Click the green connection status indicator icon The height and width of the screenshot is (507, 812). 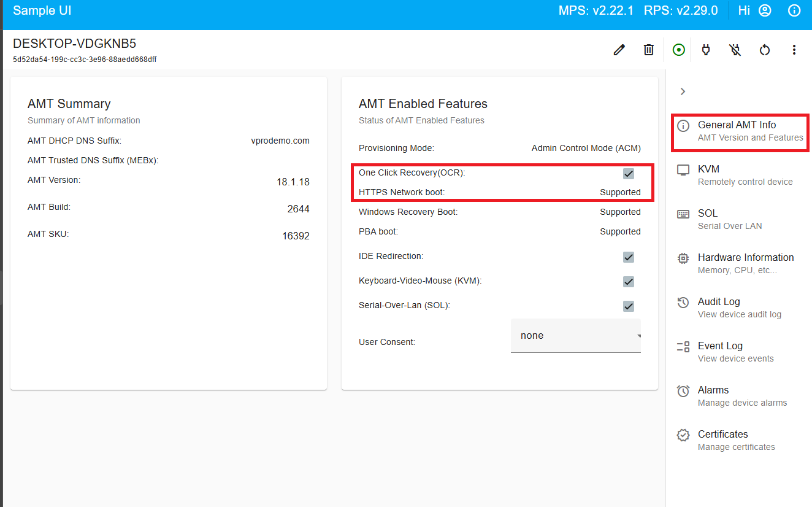pyautogui.click(x=678, y=50)
